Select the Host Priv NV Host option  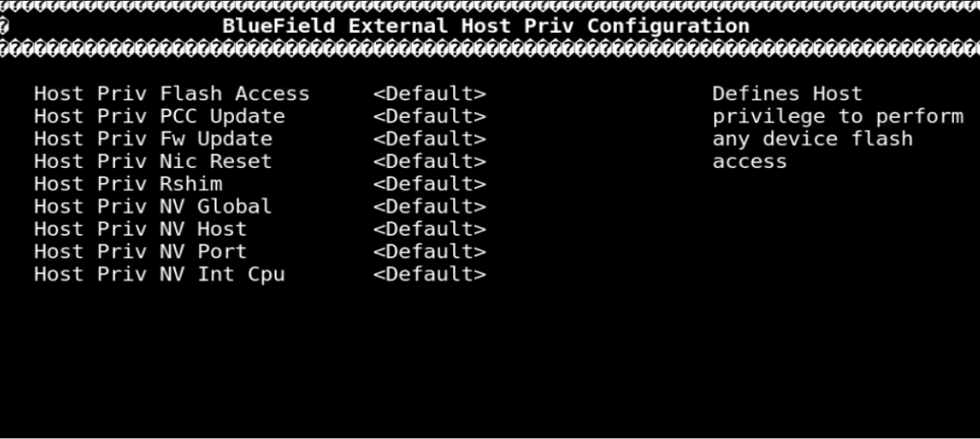coord(140,229)
